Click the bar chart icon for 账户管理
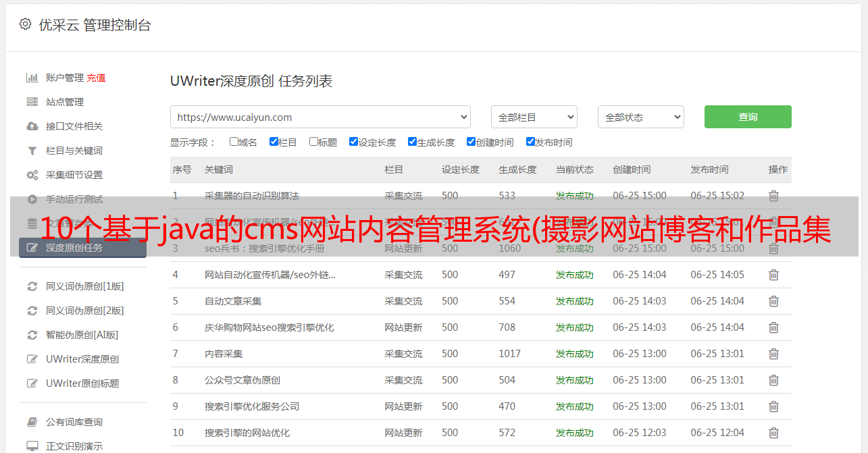This screenshot has height=453, width=868. click(32, 78)
